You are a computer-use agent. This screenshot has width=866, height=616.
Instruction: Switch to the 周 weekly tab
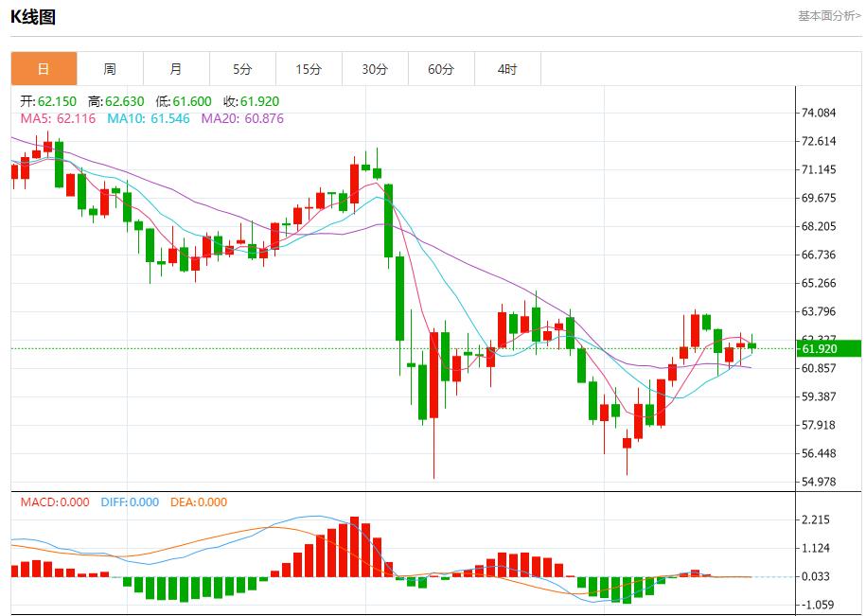coord(110,69)
